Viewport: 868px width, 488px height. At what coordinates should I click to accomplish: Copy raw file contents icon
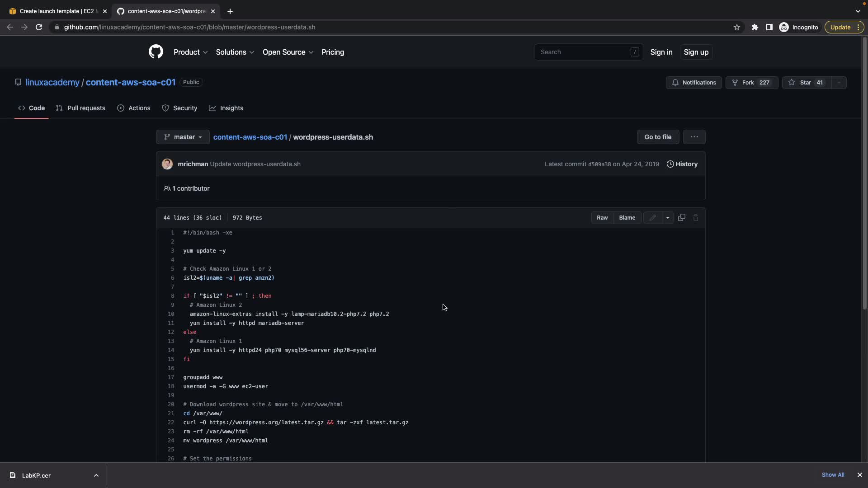[682, 218]
